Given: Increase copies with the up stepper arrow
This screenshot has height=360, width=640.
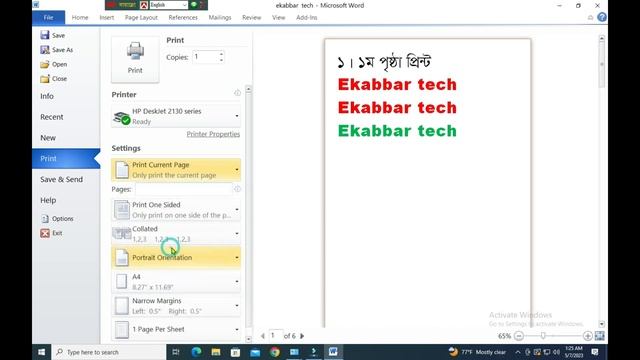Looking at the screenshot, I should point(221,54).
